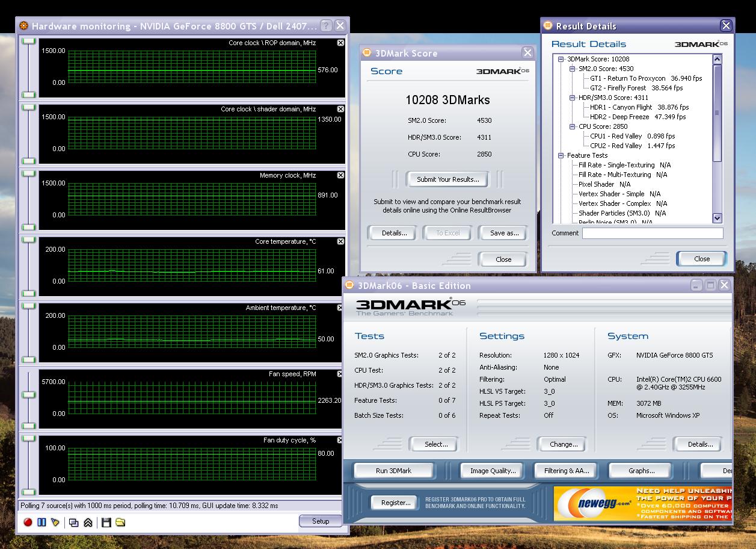Collapse the Feature Tests tree node
The width and height of the screenshot is (756, 549).
pyautogui.click(x=561, y=155)
